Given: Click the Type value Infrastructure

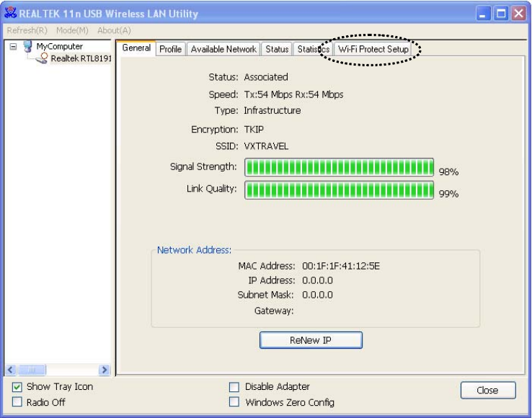Looking at the screenshot, I should 272,110.
